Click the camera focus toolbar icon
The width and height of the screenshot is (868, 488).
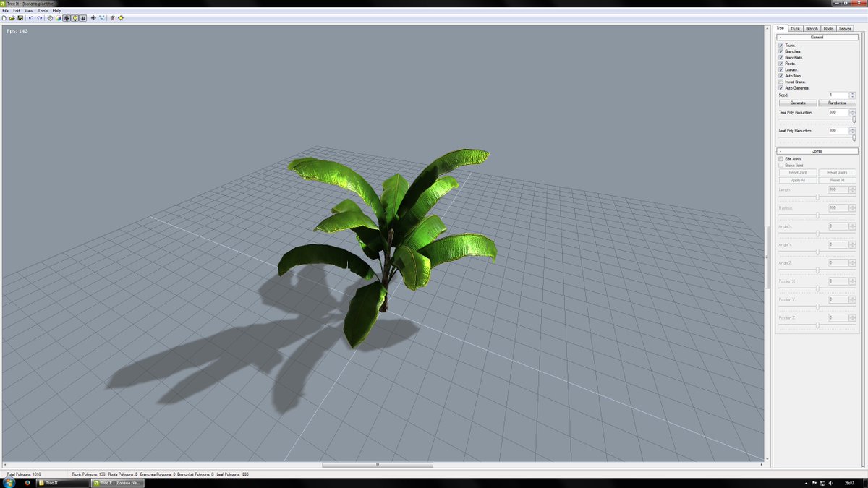pyautogui.click(x=101, y=18)
